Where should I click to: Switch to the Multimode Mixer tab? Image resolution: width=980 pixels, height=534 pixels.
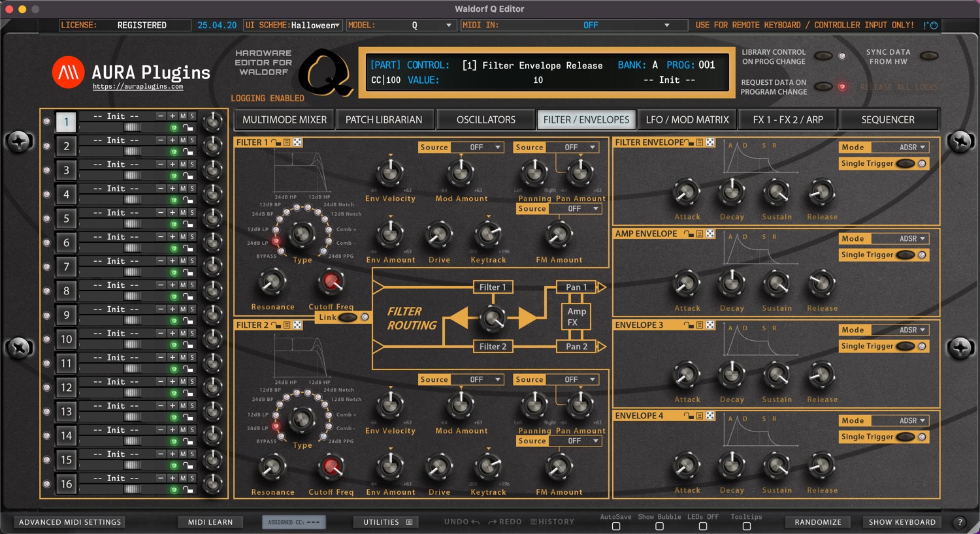[x=285, y=119]
